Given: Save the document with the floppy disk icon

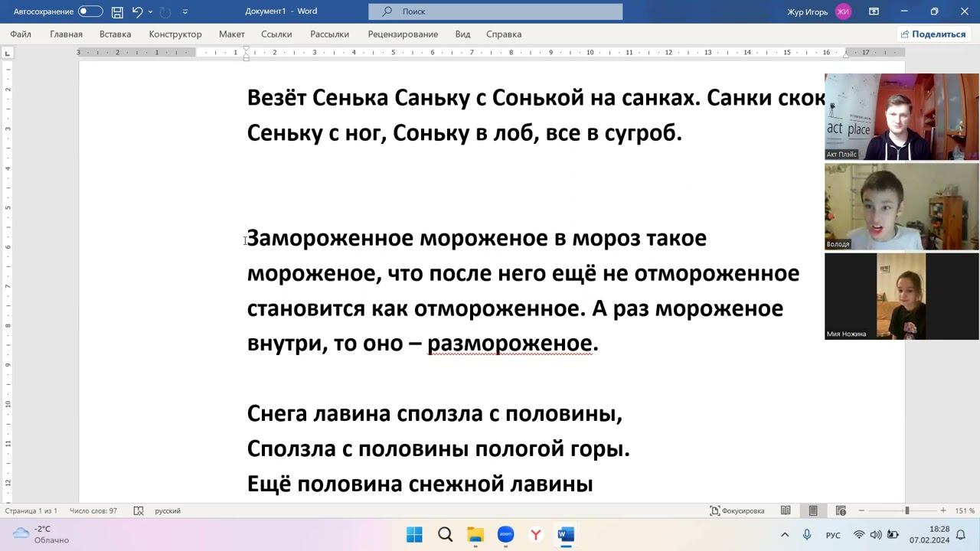Looking at the screenshot, I should [x=117, y=11].
